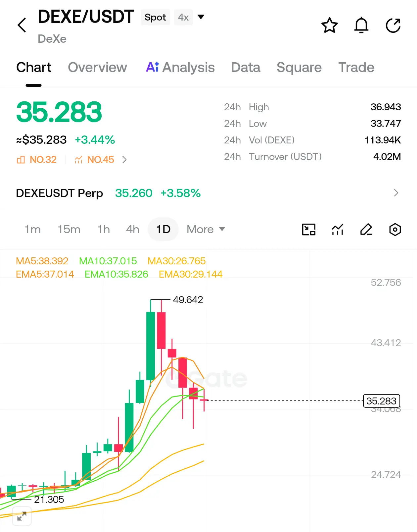Viewport: 417px width, 532px height.
Task: Tap the NO.32 ranking icon
Action: (x=21, y=160)
